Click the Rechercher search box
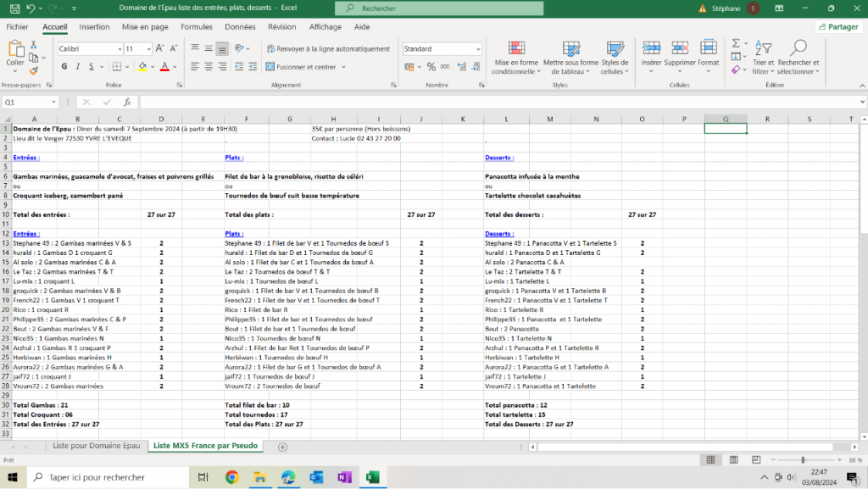Screen dimensions: 868x489 439,8
